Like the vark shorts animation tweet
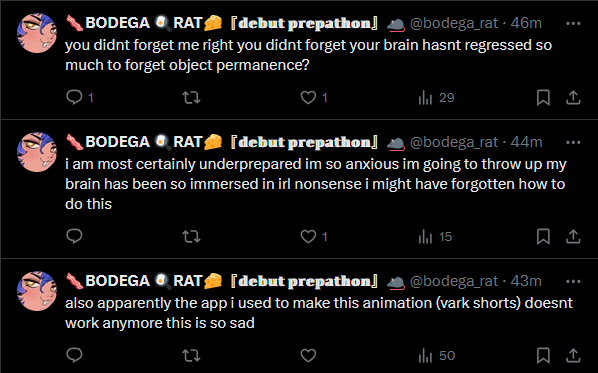Viewport: 598px width, 373px height. point(308,355)
